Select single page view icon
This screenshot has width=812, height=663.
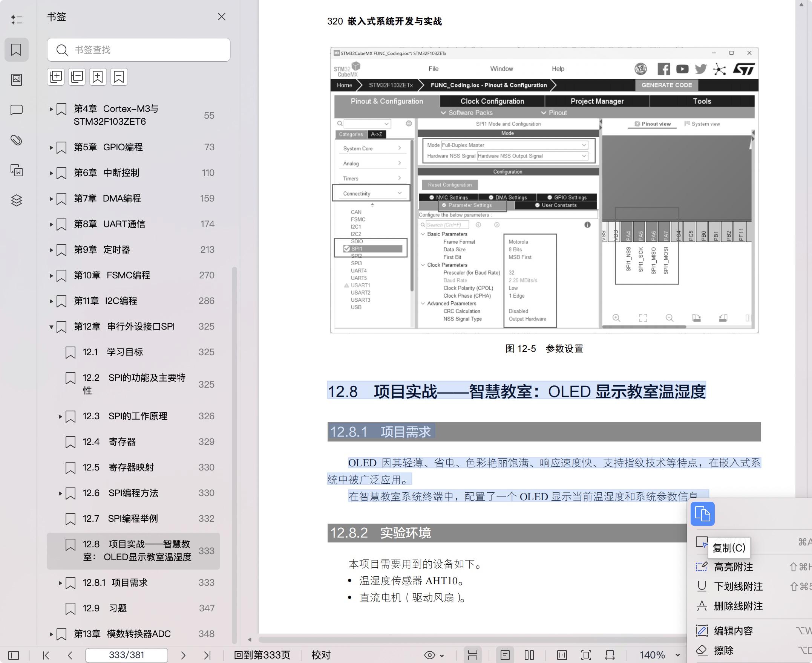[505, 655]
